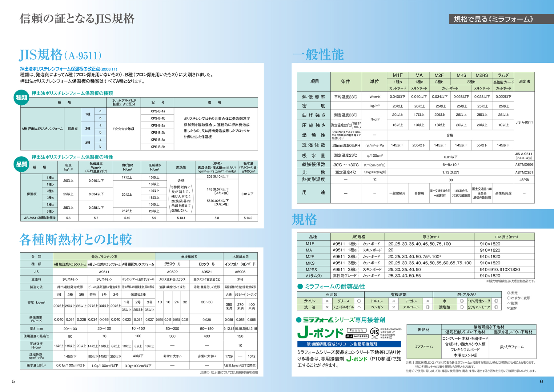Click the 発泡プラスチック系 category header
Viewport: 554px width, 392px height.
(x=104, y=256)
